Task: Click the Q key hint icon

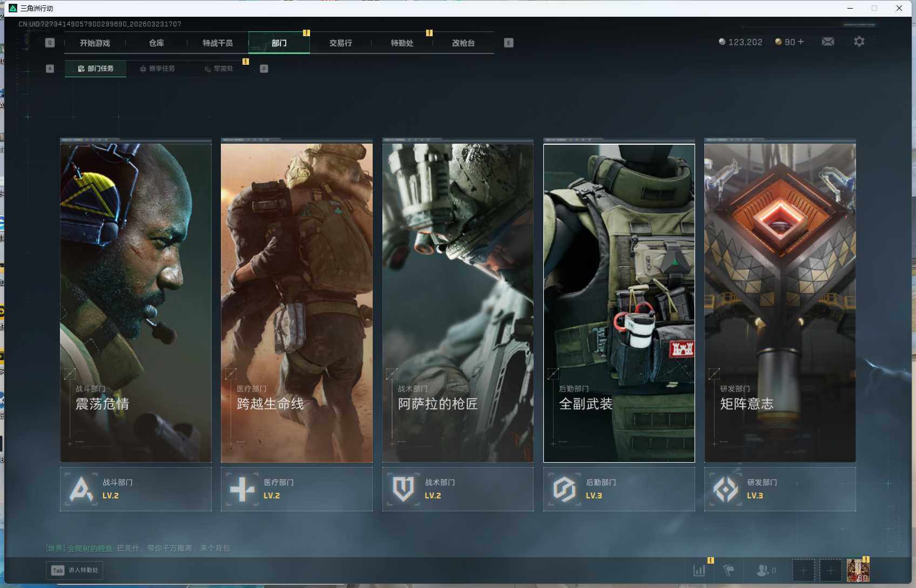Action: click(50, 43)
